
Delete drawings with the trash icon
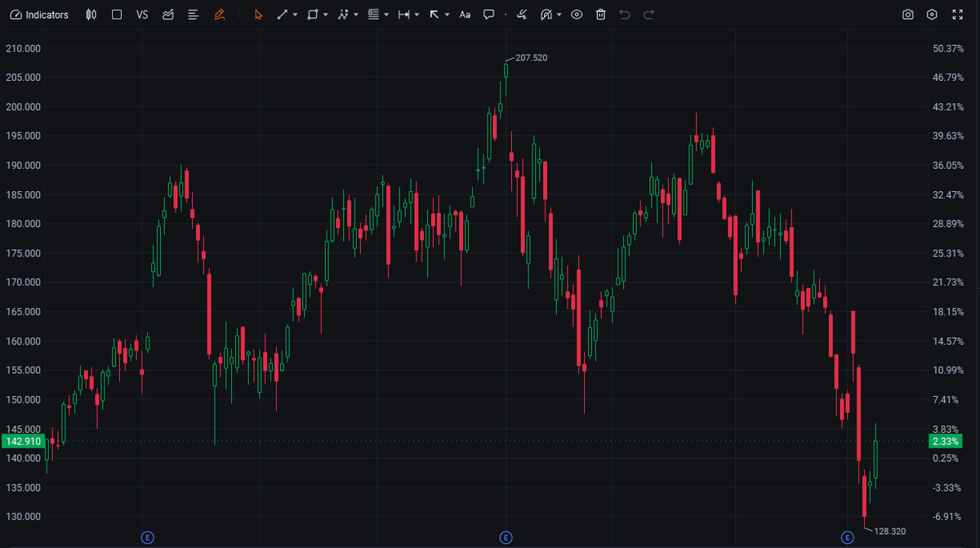pos(600,15)
